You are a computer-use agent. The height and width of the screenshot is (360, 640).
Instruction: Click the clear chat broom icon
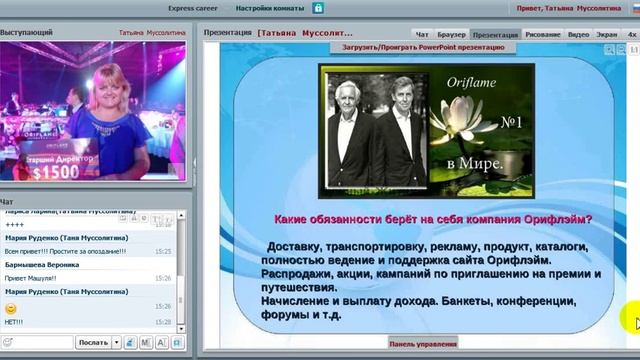click(x=130, y=342)
